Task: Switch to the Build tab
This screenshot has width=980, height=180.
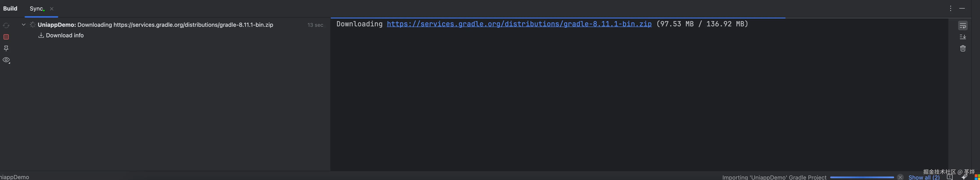Action: (10, 8)
